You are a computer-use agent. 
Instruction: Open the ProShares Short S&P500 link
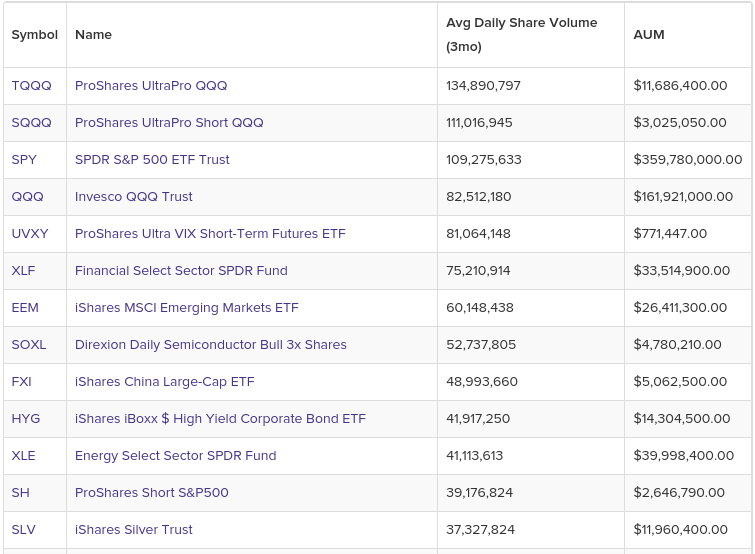152,493
